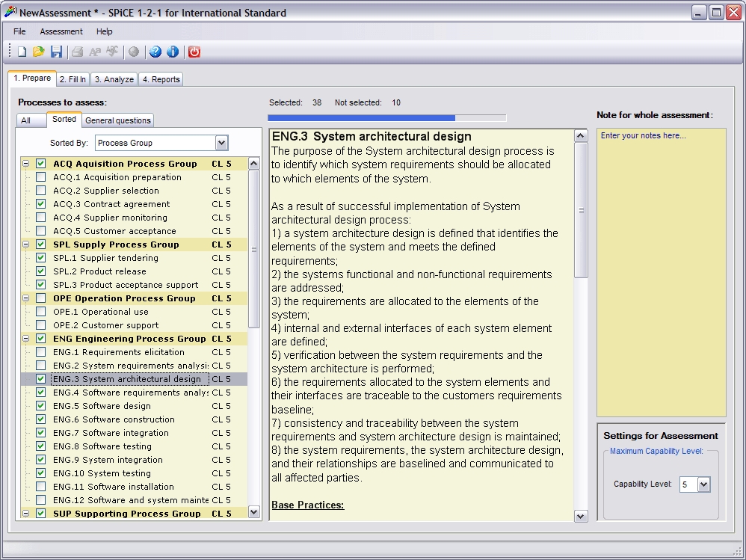The image size is (746, 560).
Task: Open the Capability Level dropdown
Action: (x=703, y=484)
